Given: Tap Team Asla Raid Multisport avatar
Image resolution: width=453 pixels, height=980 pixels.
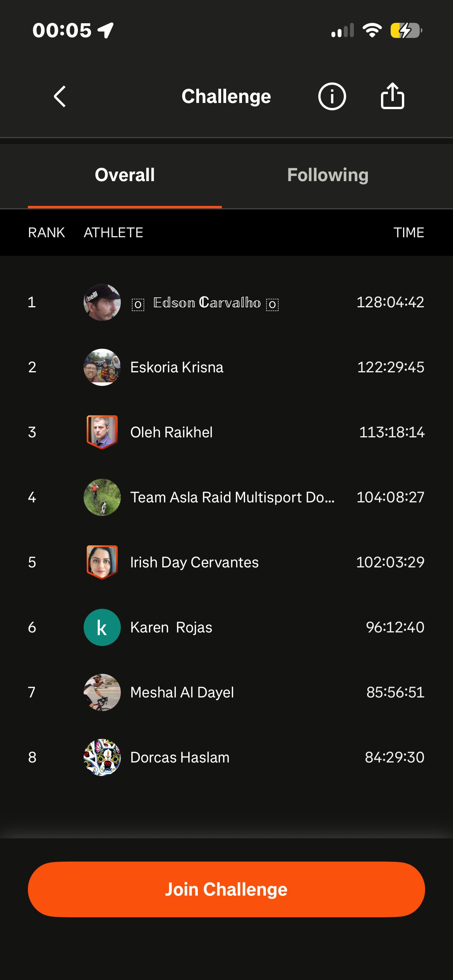Looking at the screenshot, I should coord(102,497).
